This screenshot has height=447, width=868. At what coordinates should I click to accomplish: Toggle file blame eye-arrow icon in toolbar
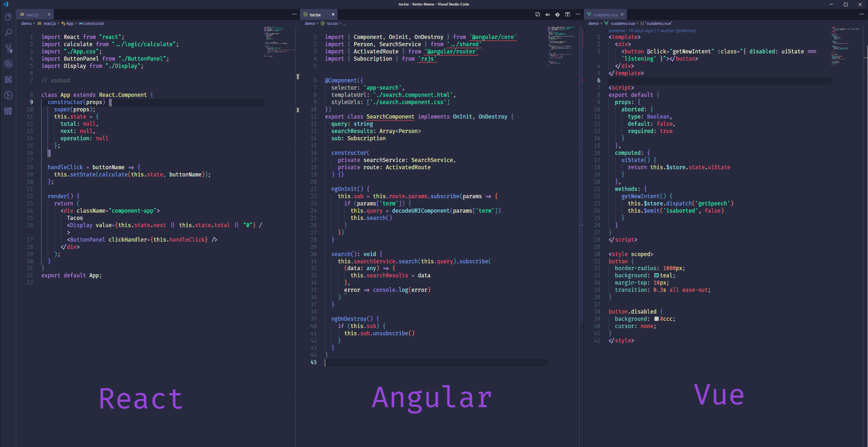pos(547,14)
